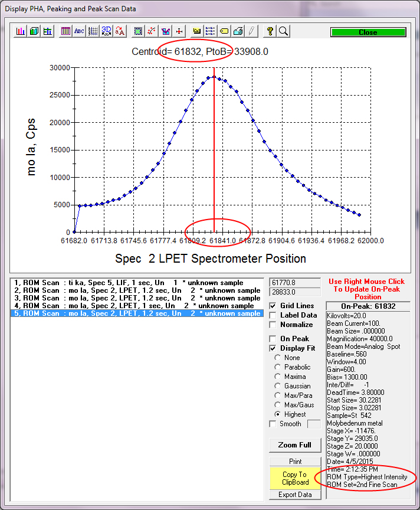This screenshot has width=420, height=510.
Task: Select the Gaussian fit radio button
Action: coord(278,386)
